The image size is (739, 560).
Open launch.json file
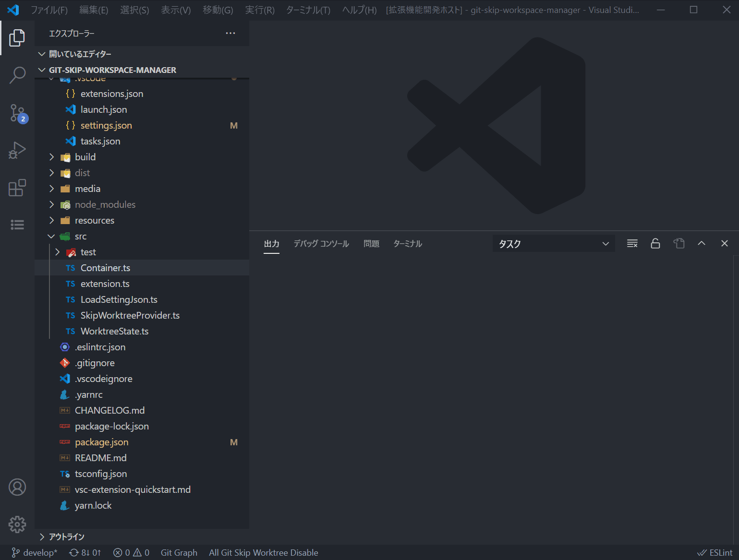click(x=142, y=109)
